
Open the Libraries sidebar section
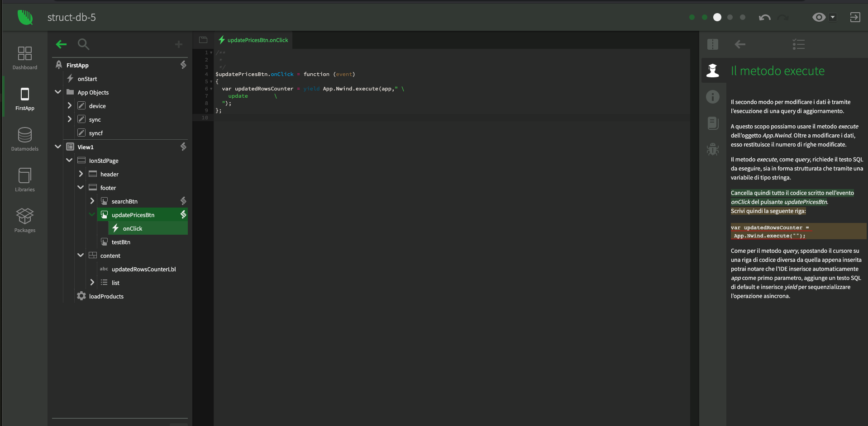pyautogui.click(x=25, y=180)
